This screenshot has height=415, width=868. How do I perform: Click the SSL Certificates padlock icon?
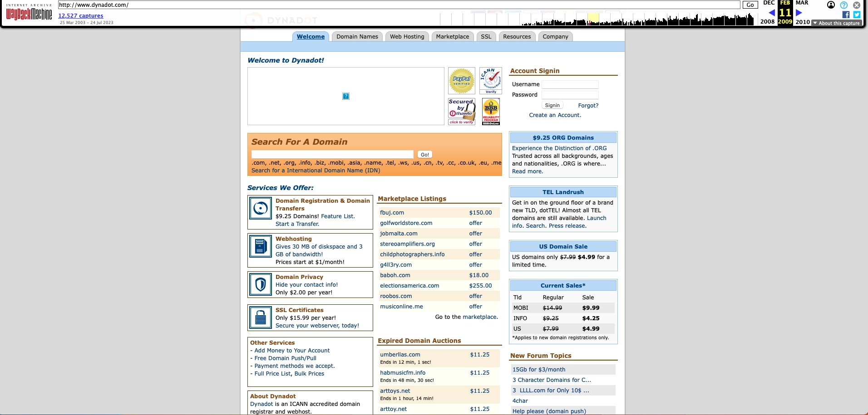pos(261,317)
